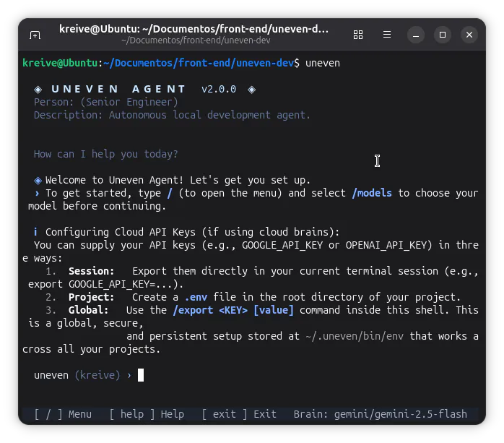Click the Brain: gemini/gemini-2.5-flash status
The image size is (504, 443).
point(381,414)
